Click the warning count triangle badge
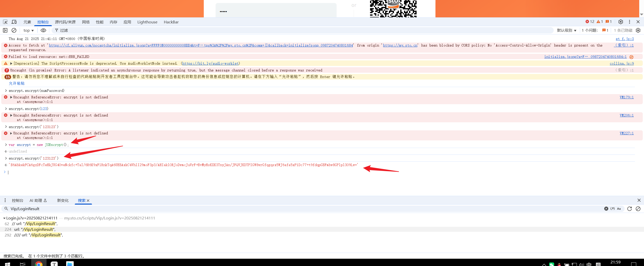Screen dimensions: 644x266 tap(600, 22)
